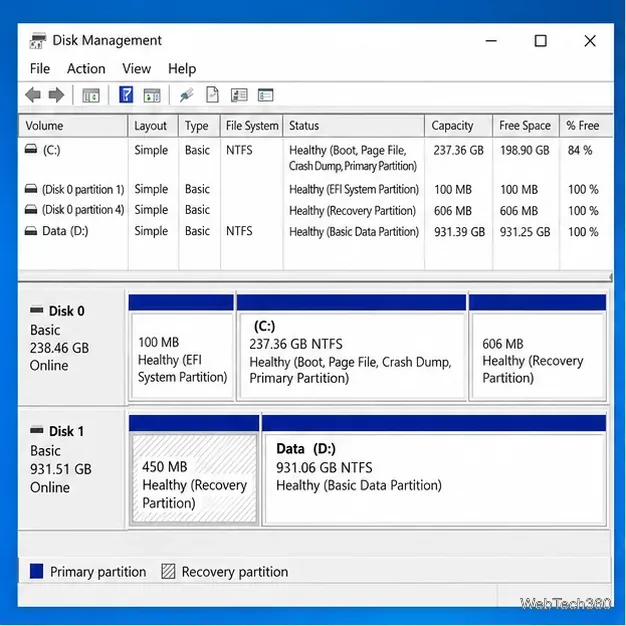
Task: Click the blue Help question-mark icon
Action: 126,95
